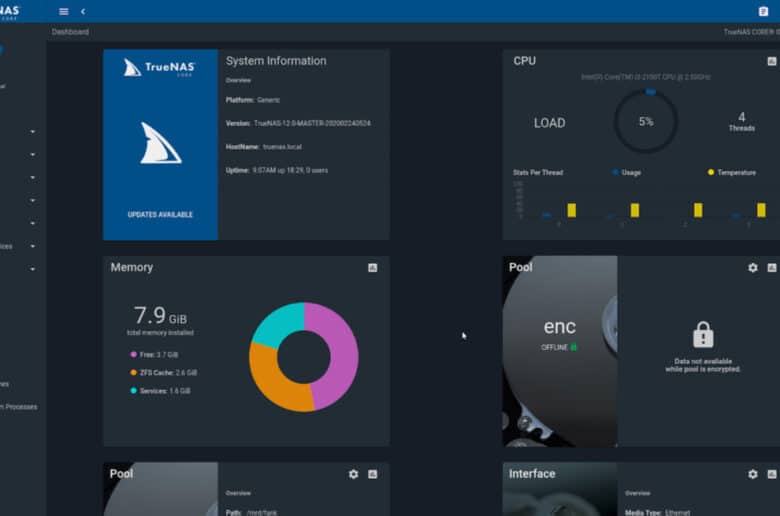Expand the fourth sidebar menu arrow
Image resolution: width=780 pixels, height=516 pixels.
coord(32,200)
